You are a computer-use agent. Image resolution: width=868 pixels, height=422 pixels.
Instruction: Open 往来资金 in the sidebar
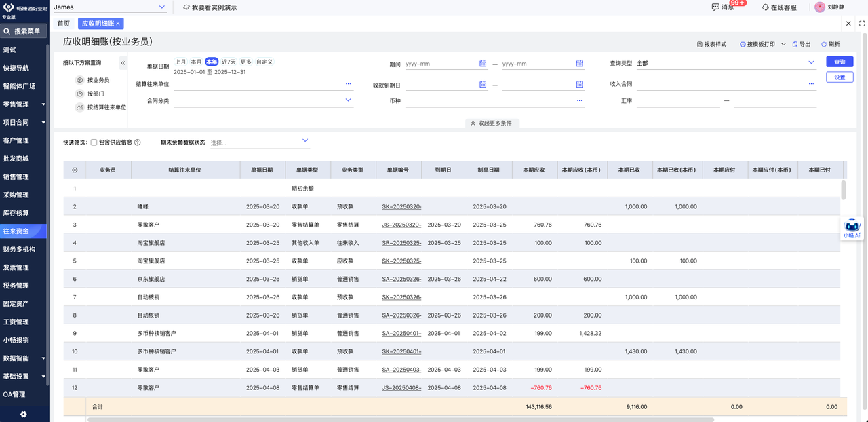24,231
